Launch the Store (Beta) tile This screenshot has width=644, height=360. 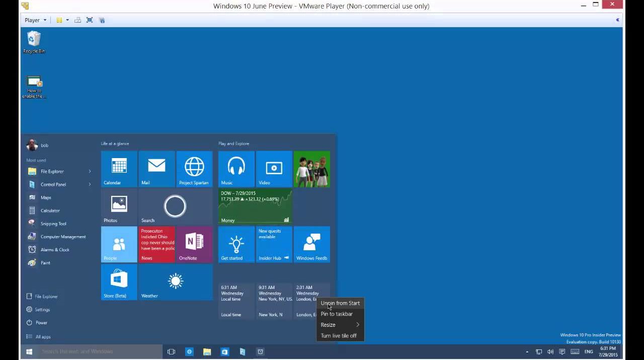[119, 282]
